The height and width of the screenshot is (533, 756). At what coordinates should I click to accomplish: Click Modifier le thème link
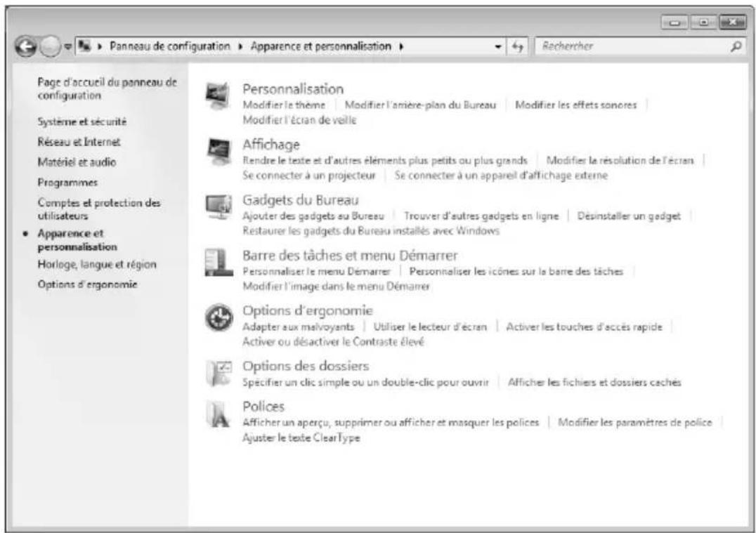[284, 105]
